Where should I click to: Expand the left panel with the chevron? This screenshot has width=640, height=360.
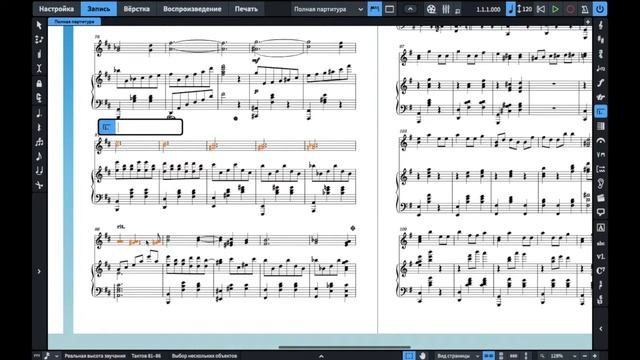click(39, 271)
